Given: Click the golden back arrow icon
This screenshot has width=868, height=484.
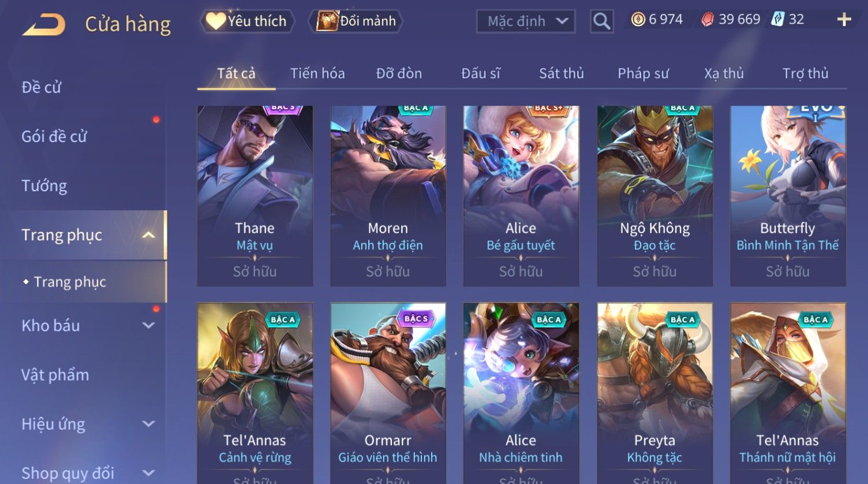Looking at the screenshot, I should tap(43, 24).
